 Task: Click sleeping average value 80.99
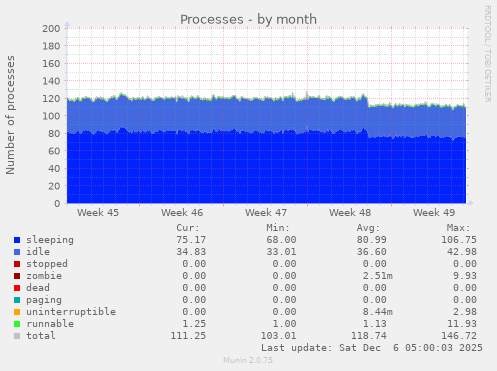(x=372, y=240)
